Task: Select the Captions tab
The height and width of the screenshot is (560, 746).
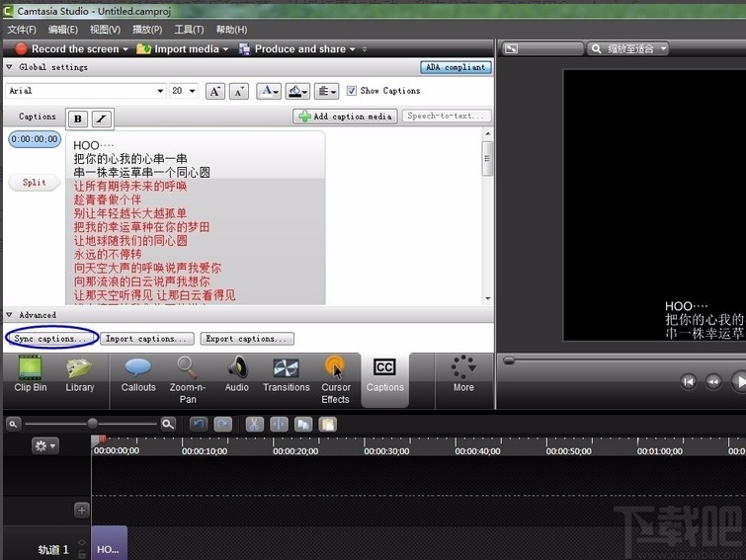Action: 384,379
